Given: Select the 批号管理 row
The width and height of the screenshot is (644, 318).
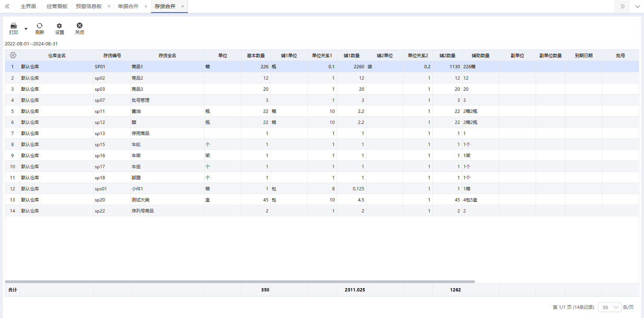Looking at the screenshot, I should (322, 100).
